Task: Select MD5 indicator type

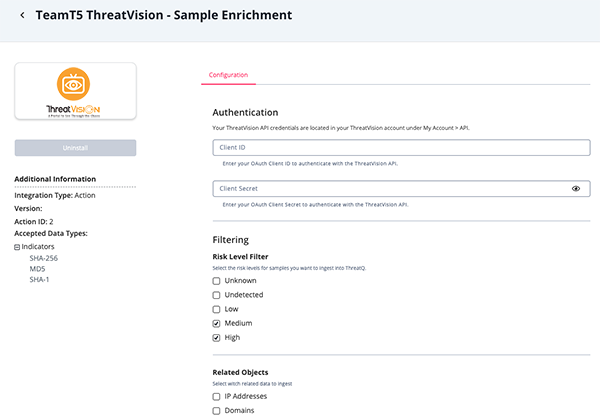Action: pos(38,269)
